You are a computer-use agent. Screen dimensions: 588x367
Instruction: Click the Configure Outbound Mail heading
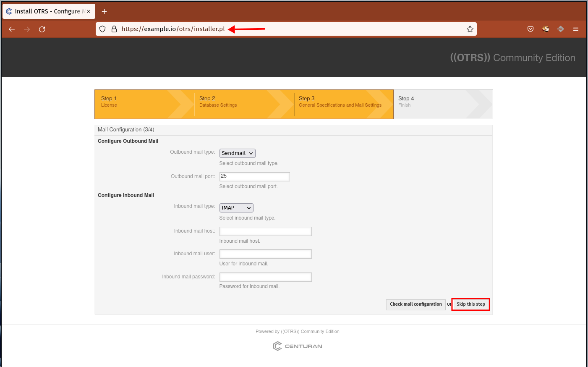pos(128,141)
